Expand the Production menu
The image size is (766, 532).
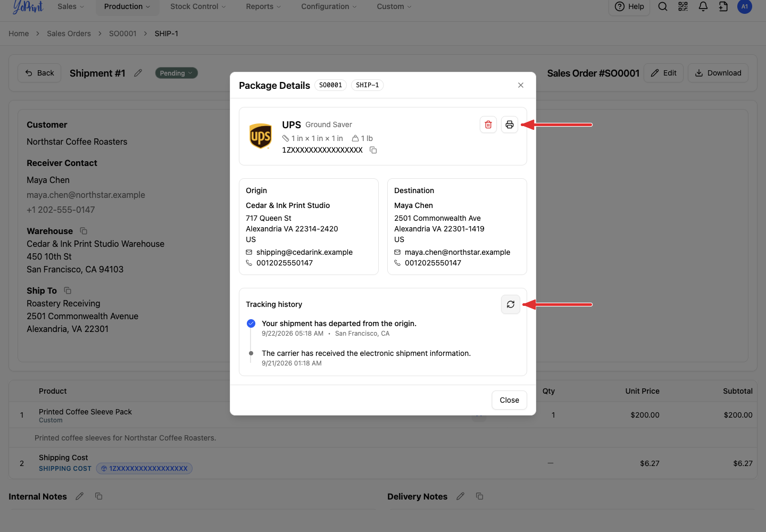[127, 6]
